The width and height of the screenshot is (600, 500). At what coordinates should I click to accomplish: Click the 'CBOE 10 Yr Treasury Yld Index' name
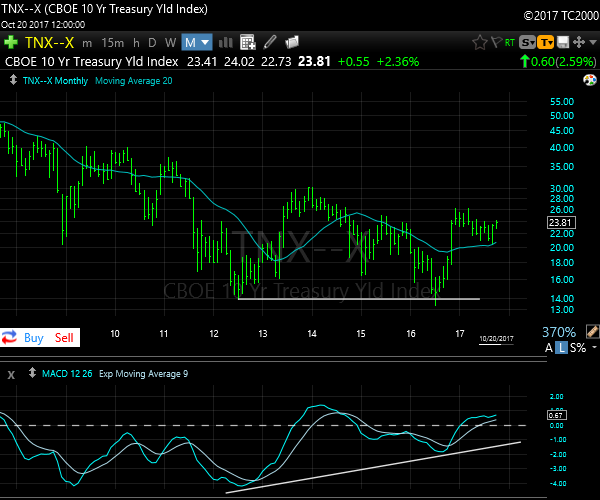point(91,62)
